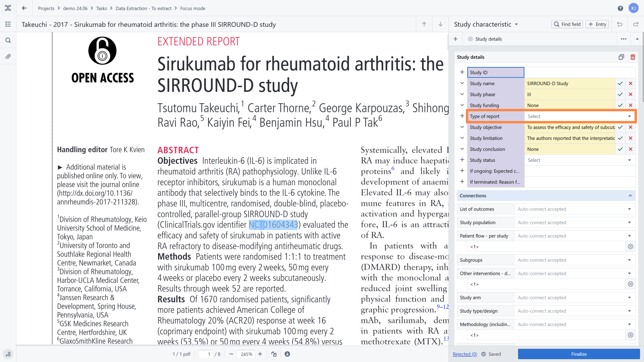Open the list view sidebar icon
The height and width of the screenshot is (362, 644).
pyautogui.click(x=8, y=24)
